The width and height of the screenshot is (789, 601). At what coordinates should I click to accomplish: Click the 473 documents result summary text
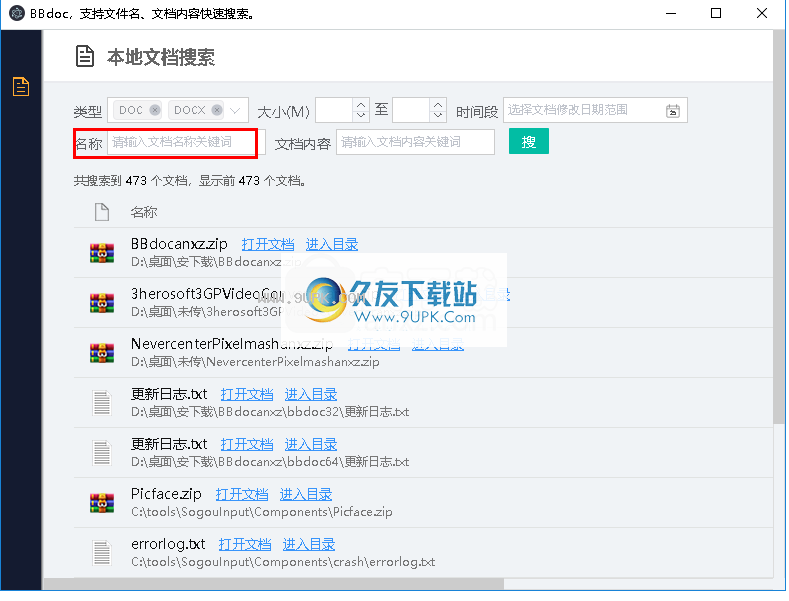(190, 181)
